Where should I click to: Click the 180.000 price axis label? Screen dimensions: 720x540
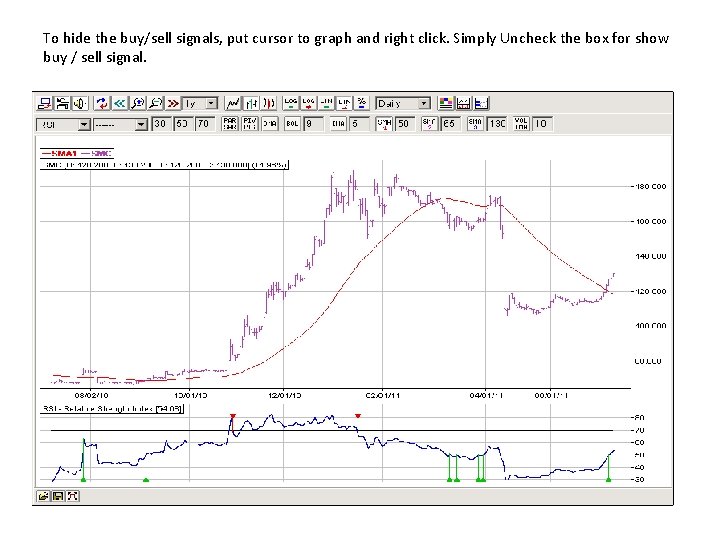(x=651, y=186)
